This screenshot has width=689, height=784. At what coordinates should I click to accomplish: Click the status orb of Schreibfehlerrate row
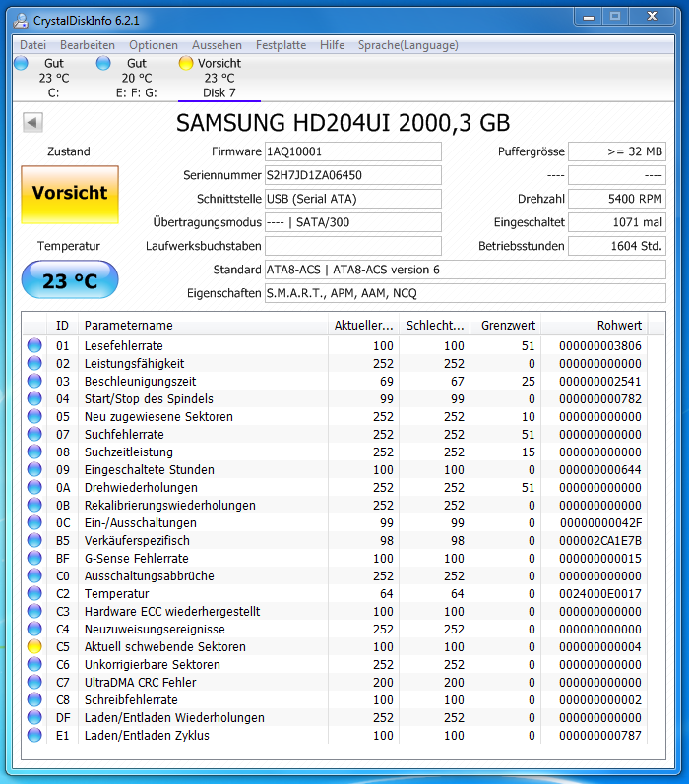point(34,700)
